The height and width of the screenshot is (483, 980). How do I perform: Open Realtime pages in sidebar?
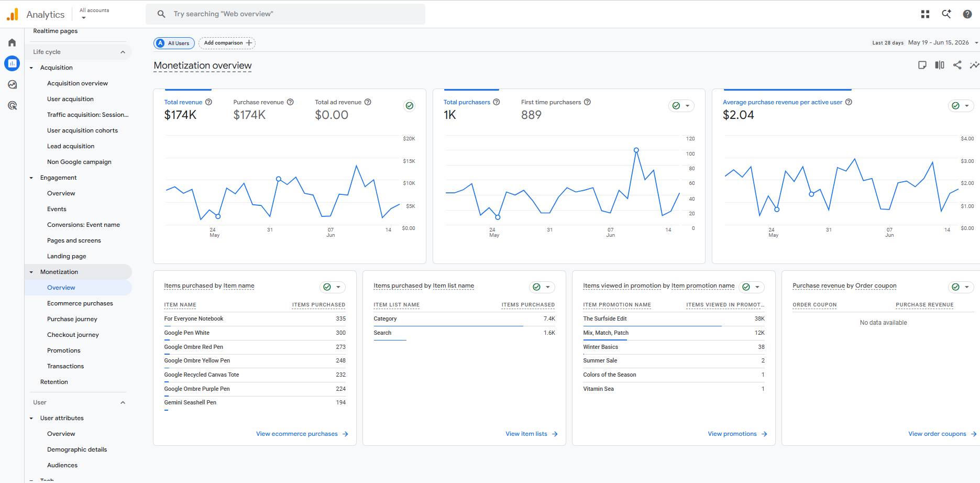click(56, 31)
